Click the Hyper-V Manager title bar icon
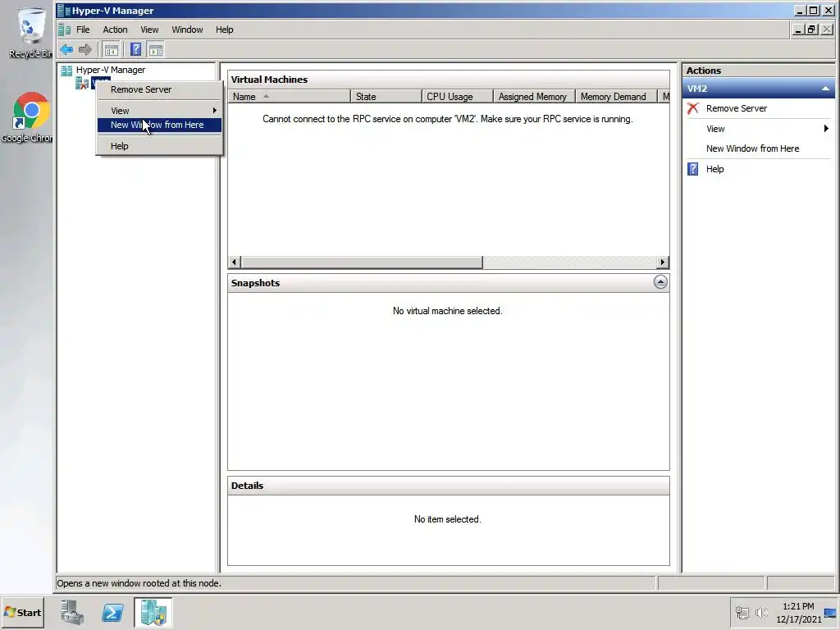The image size is (840, 630). pos(64,11)
